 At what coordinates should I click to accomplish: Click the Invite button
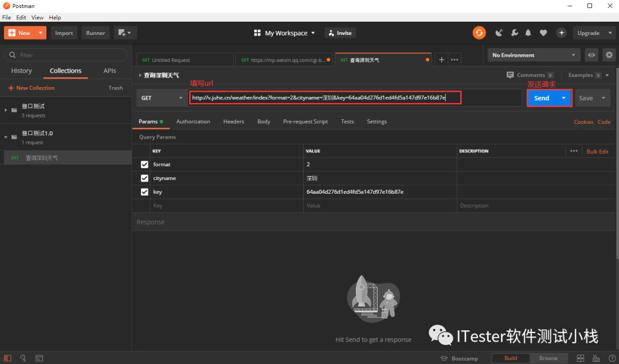(x=340, y=33)
